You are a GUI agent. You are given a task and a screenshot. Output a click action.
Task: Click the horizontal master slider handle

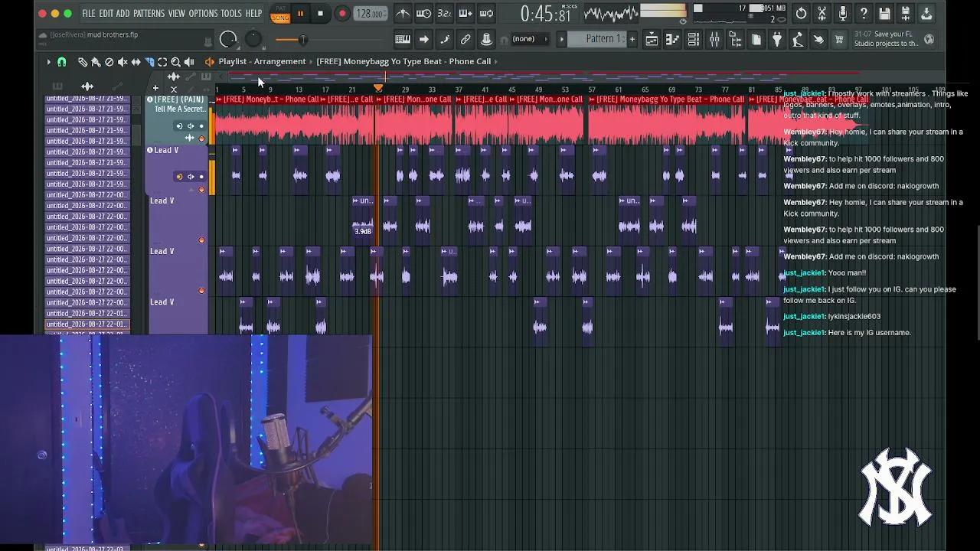coord(302,40)
